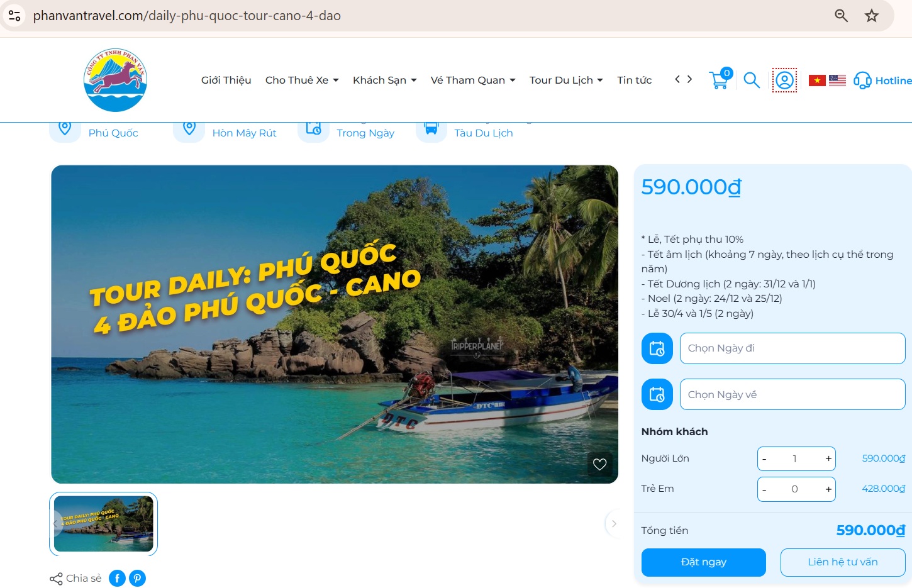The height and width of the screenshot is (588, 912).
Task: Click the search magnifier icon in header
Action: pos(752,80)
